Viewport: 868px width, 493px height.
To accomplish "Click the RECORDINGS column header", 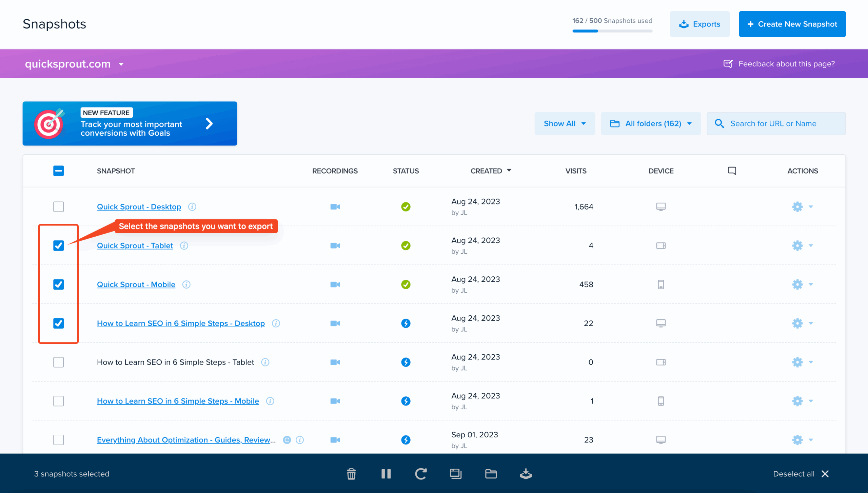I will point(335,171).
